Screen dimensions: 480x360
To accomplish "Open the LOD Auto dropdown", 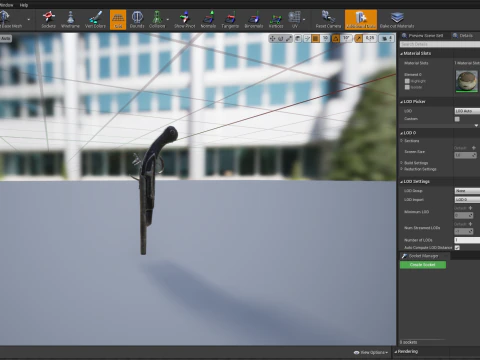I will pyautogui.click(x=467, y=111).
